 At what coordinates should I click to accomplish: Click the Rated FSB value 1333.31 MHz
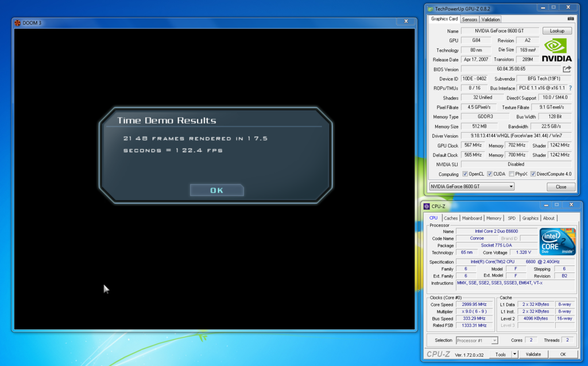tap(474, 325)
